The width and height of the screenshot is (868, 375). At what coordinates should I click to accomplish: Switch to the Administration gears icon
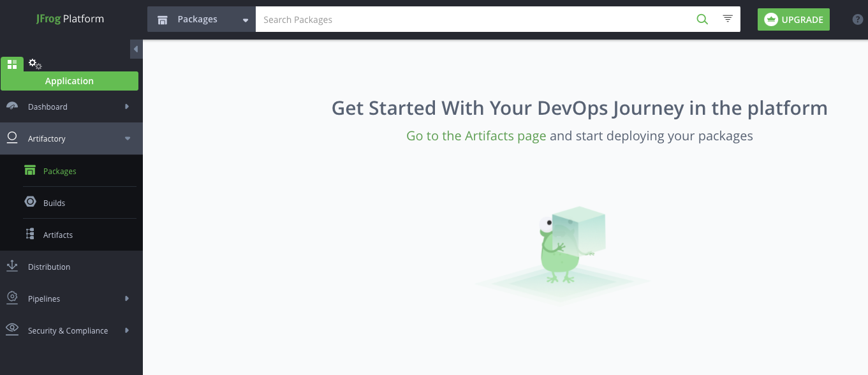pos(35,64)
